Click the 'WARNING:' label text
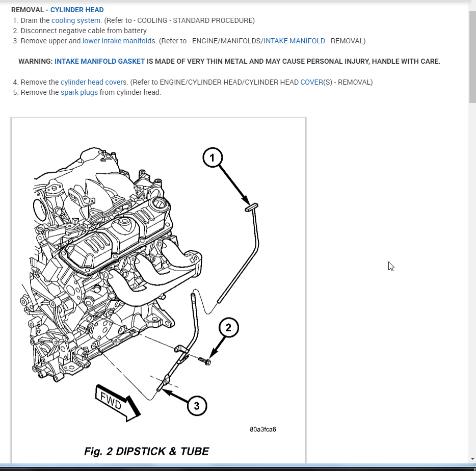This screenshot has width=476, height=471. [36, 61]
